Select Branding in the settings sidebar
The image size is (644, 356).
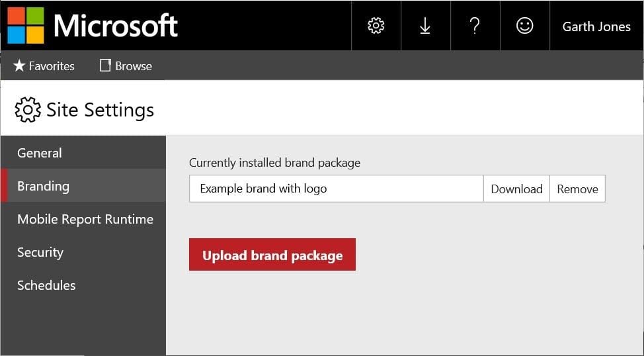[x=83, y=186]
